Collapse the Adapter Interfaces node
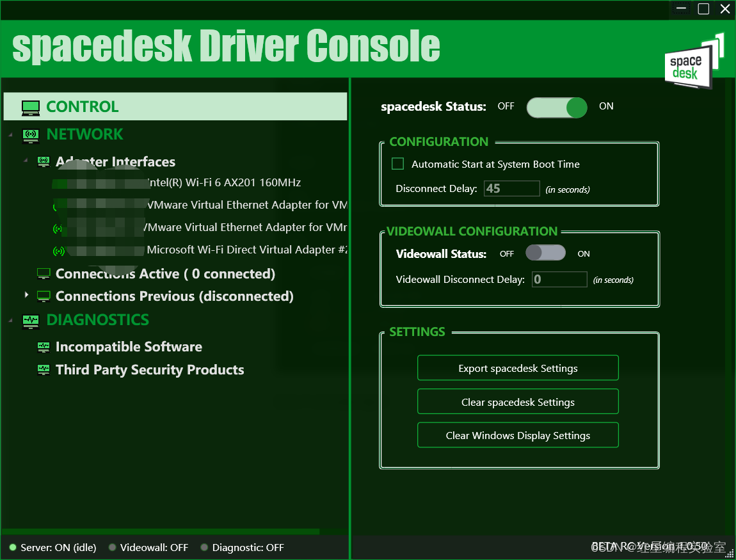The image size is (736, 560). [x=26, y=161]
